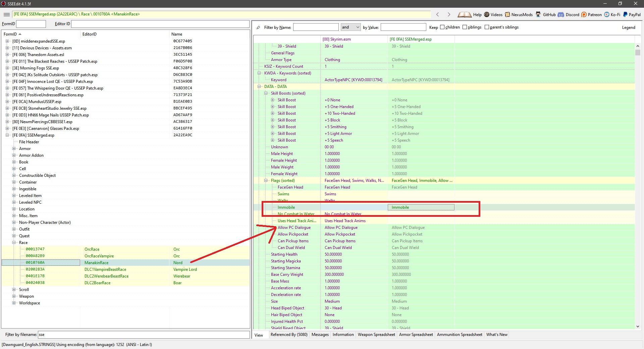Expand the +5 Smithing Skill Boost row
This screenshot has width=644, height=349.
pos(273,127)
